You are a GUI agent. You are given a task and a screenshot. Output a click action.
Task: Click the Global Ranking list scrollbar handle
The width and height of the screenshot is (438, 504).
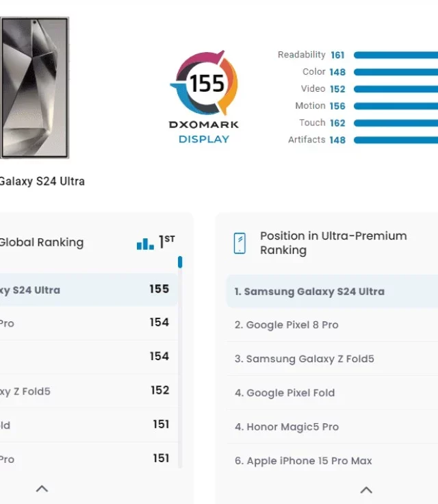(180, 262)
